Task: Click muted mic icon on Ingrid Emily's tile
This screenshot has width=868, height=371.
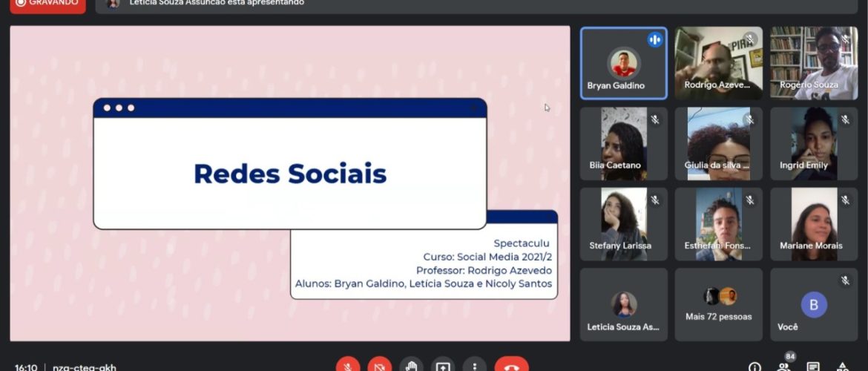Action: tap(844, 119)
